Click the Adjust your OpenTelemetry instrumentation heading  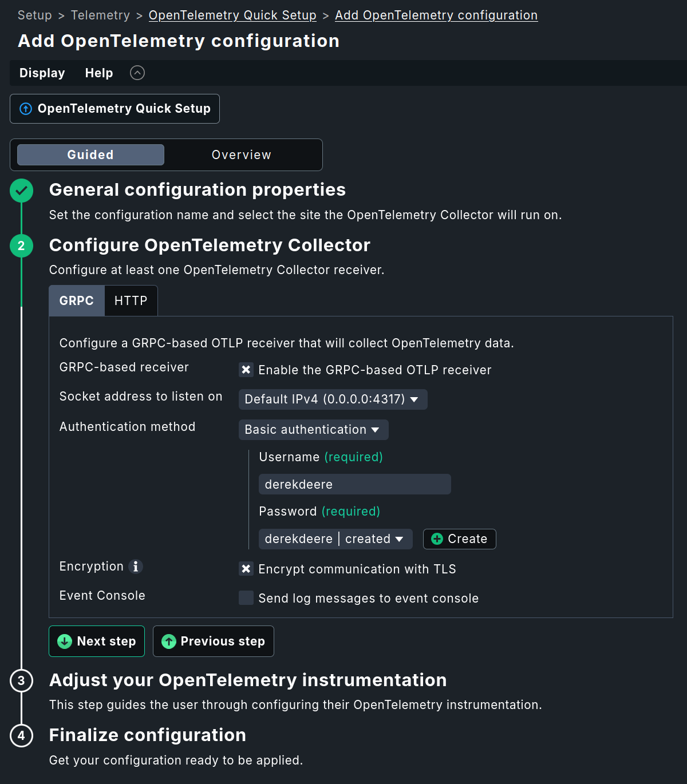(x=248, y=680)
